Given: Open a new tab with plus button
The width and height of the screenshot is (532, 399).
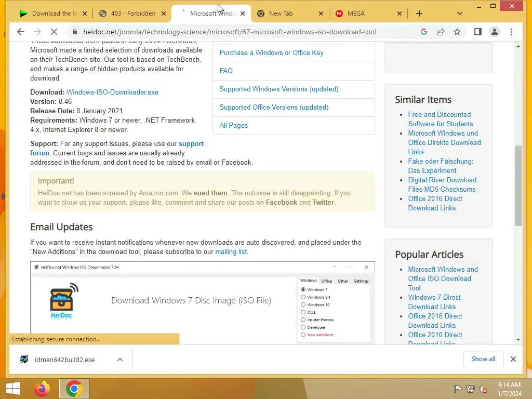Looking at the screenshot, I should [x=419, y=14].
